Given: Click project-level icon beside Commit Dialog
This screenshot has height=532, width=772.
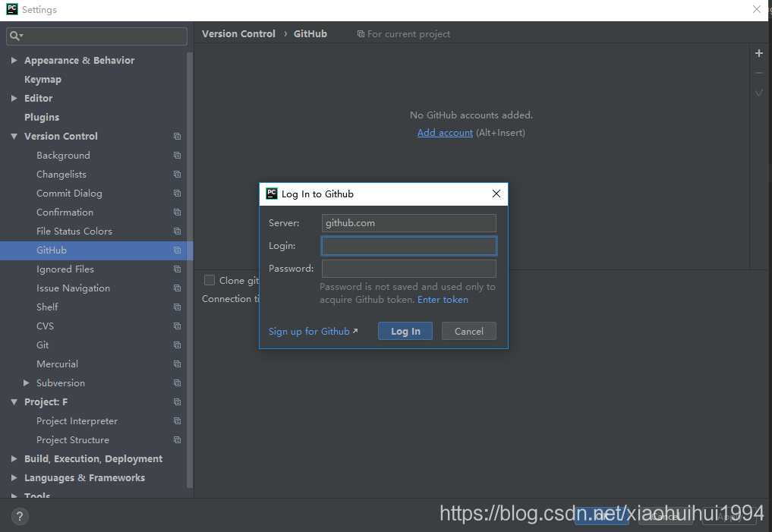Looking at the screenshot, I should [x=177, y=194].
